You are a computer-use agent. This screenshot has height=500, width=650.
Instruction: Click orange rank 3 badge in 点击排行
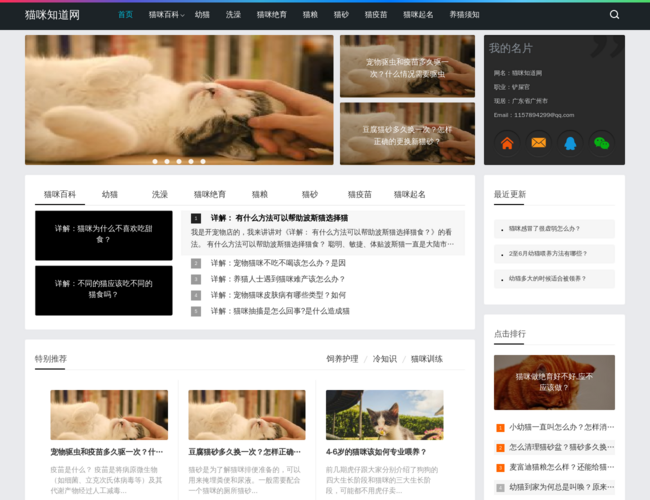(500, 468)
